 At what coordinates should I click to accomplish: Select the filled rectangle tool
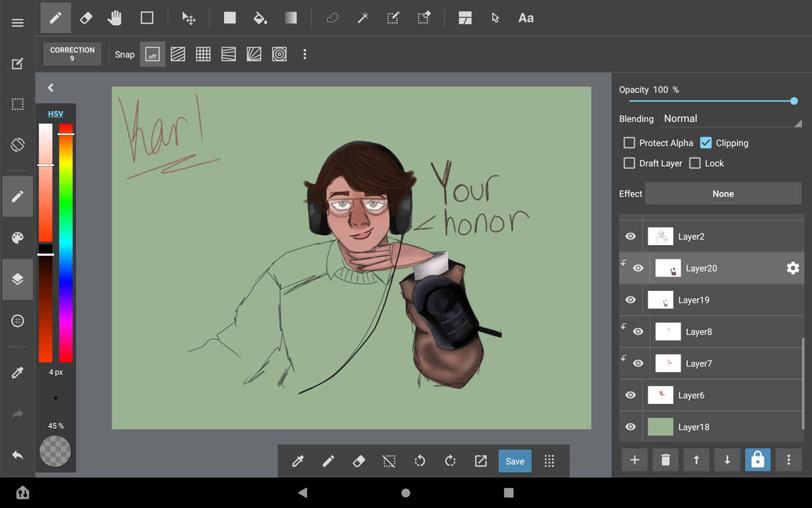[x=230, y=18]
